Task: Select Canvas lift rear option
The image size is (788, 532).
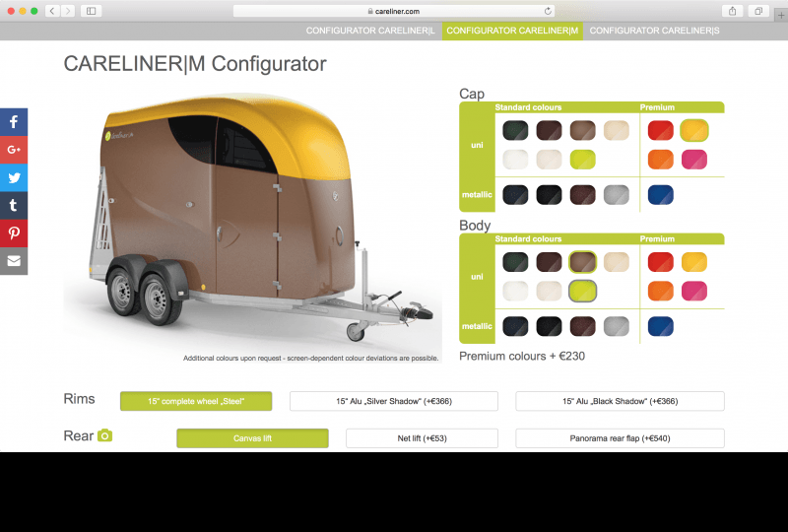Action: click(252, 438)
